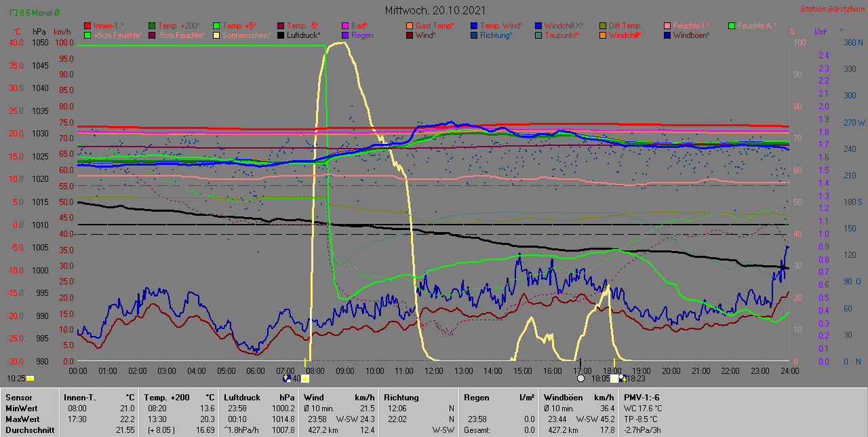Click the 17:30 Innen-T. maximum time
This screenshot has height=437, width=868.
point(78,419)
